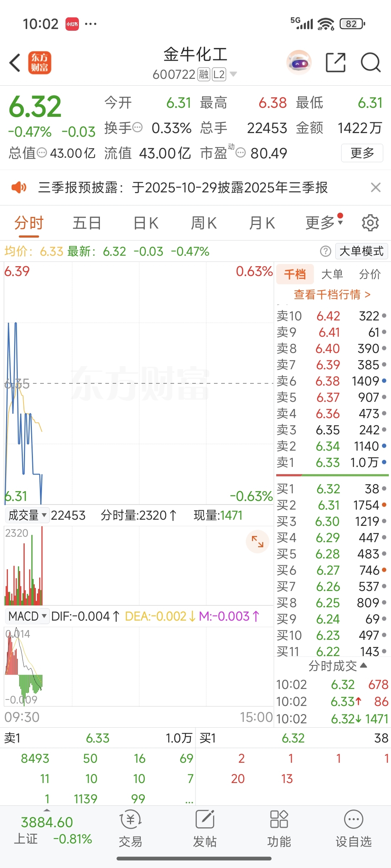This screenshot has width=391, height=868.
Task: Tap the 买11 price 6.22 row
Action: (332, 651)
